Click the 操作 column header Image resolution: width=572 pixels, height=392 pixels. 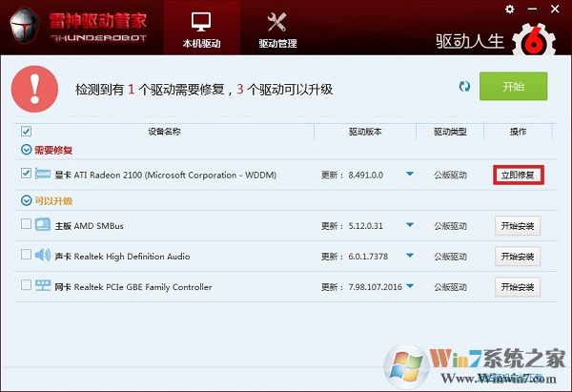(518, 132)
